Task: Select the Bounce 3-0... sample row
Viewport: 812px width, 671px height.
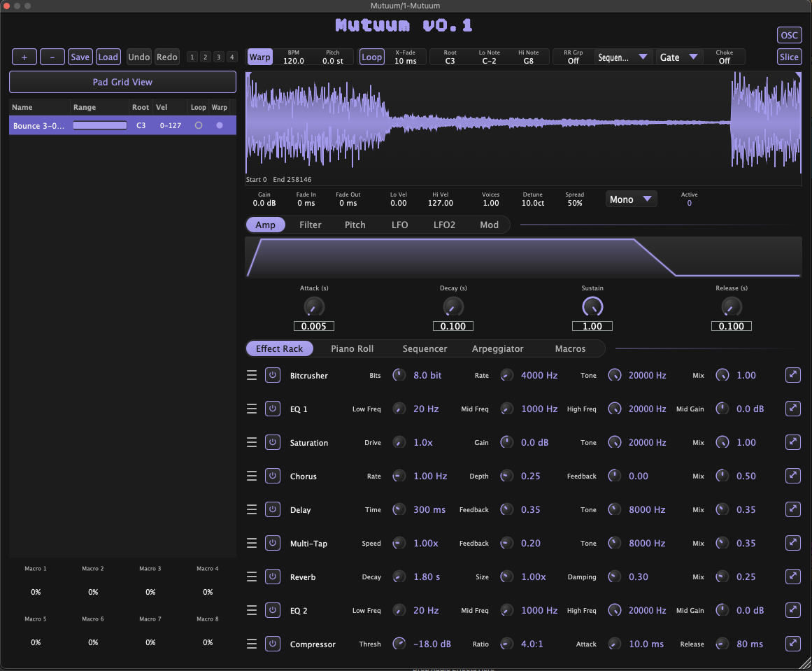Action: coord(122,125)
